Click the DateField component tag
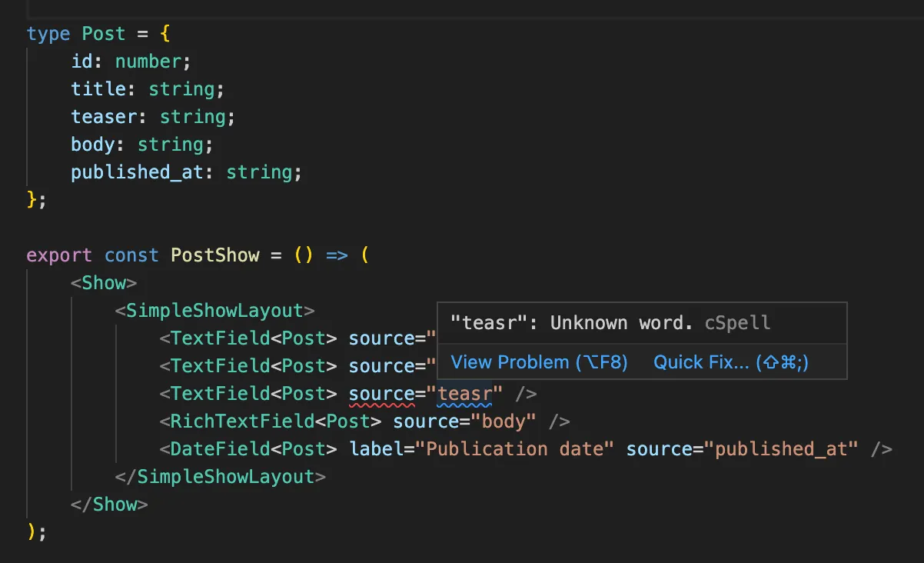Image resolution: width=924 pixels, height=563 pixels. click(x=220, y=448)
